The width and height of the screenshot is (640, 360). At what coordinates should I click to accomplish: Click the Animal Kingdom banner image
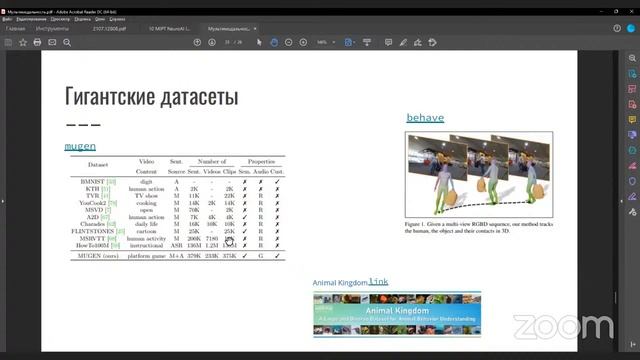pyautogui.click(x=397, y=314)
